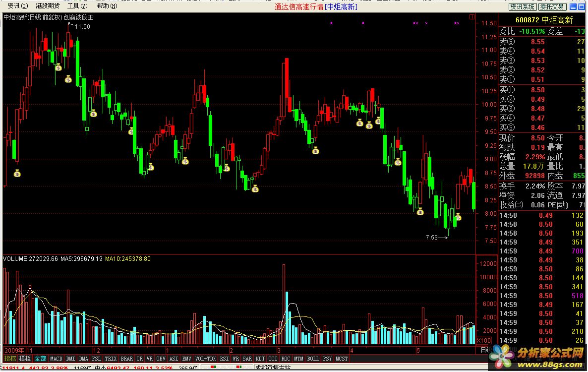Switch to the CR indicator
This screenshot has height=372, width=588.
pos(139,359)
